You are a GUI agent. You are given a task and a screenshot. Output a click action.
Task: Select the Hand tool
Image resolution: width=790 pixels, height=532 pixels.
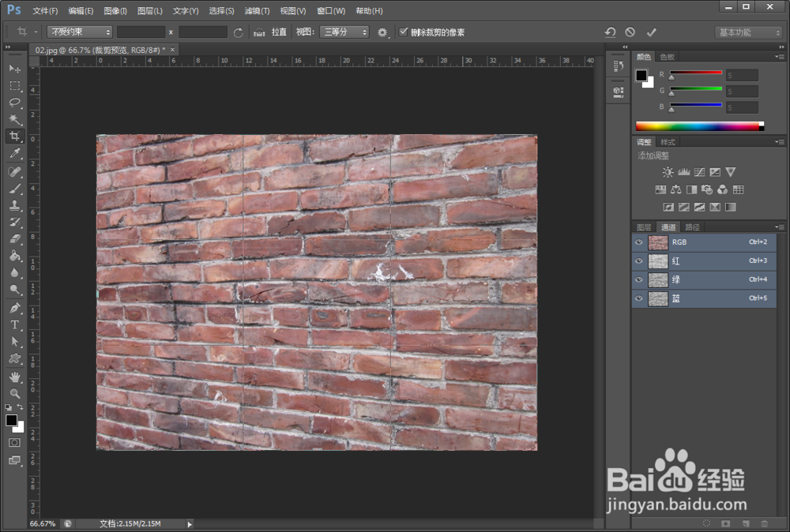point(14,377)
